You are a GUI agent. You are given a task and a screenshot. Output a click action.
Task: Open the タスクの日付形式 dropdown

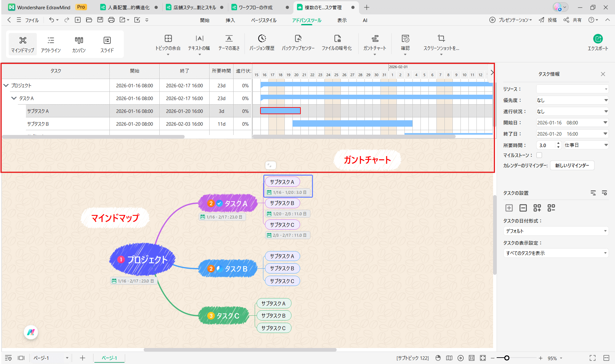(x=556, y=231)
